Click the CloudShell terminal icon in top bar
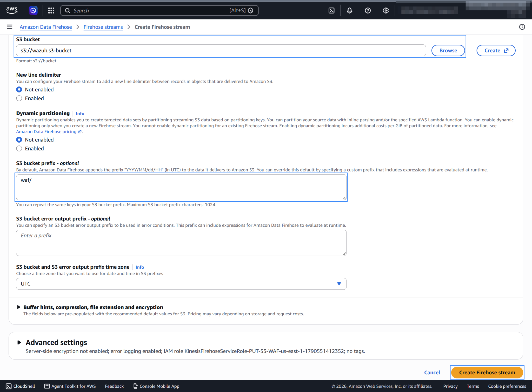The height and width of the screenshot is (392, 532). tap(331, 10)
